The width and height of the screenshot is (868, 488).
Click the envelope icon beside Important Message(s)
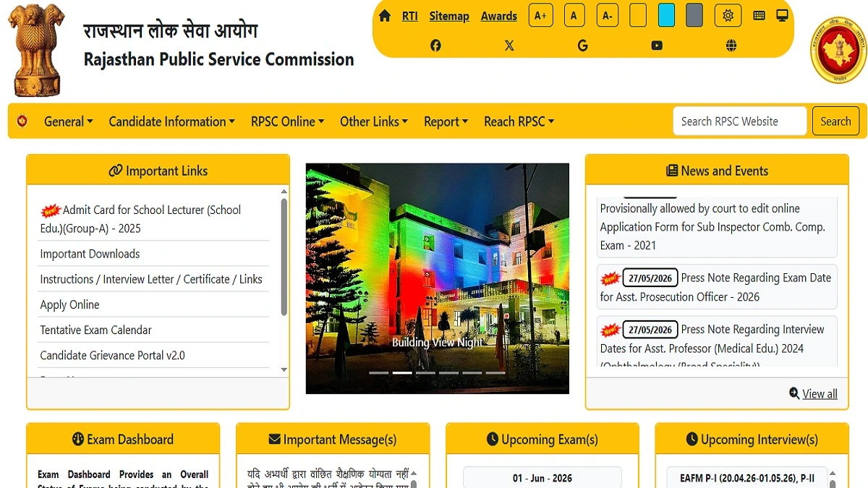point(274,439)
